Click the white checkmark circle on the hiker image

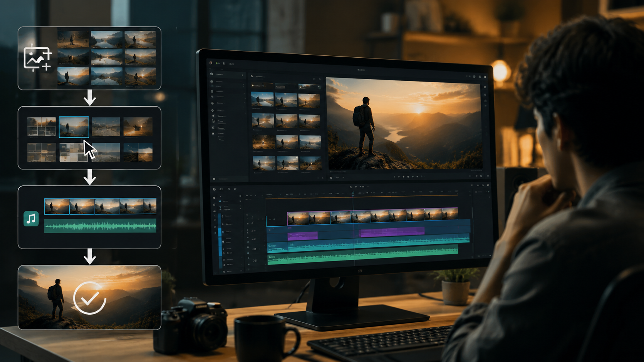coord(90,298)
